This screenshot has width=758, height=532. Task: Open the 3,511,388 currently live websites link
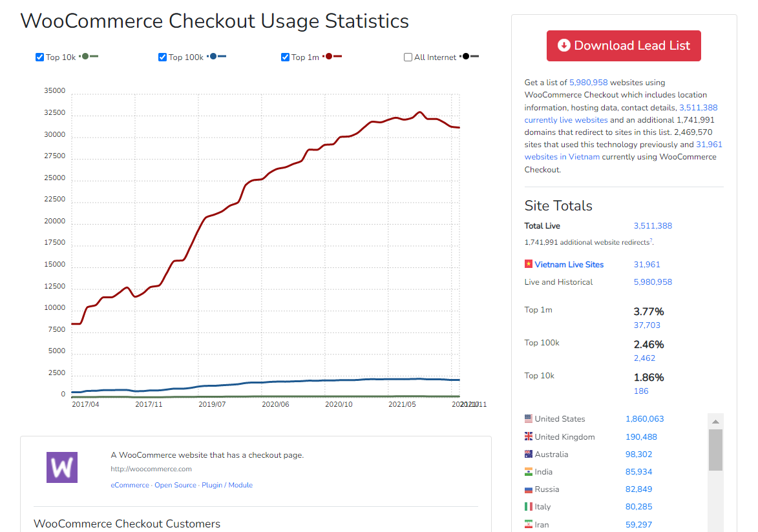621,114
